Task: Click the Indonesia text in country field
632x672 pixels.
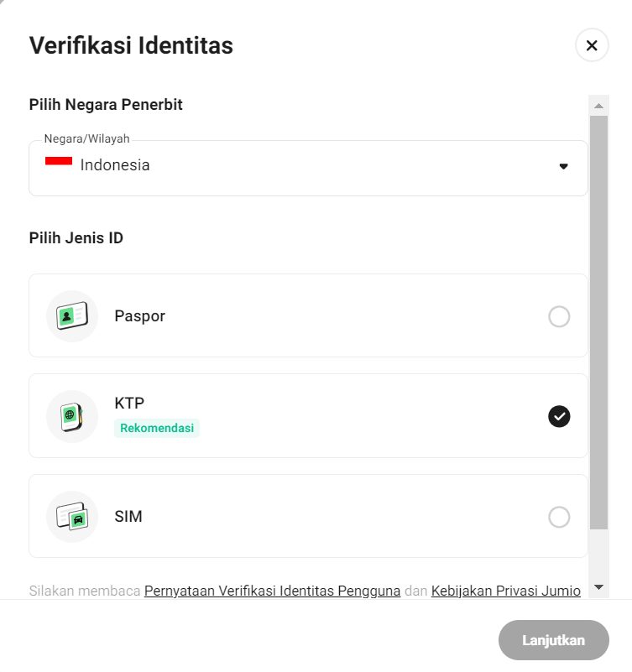Action: pyautogui.click(x=115, y=165)
